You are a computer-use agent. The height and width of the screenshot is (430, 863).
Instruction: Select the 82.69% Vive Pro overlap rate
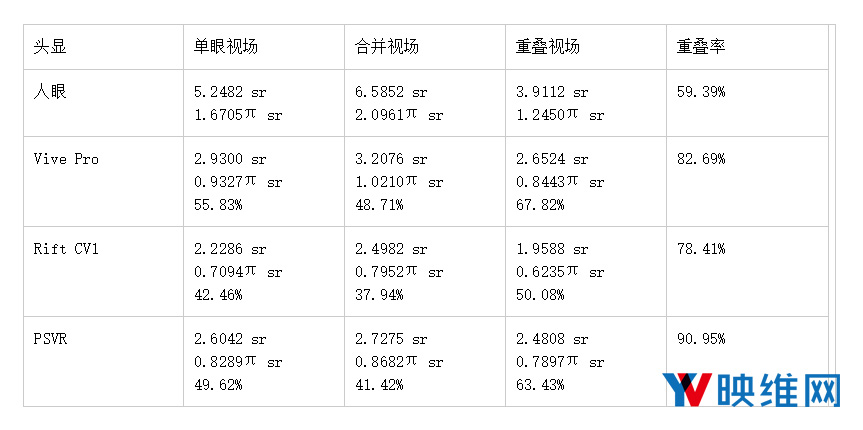coord(701,159)
